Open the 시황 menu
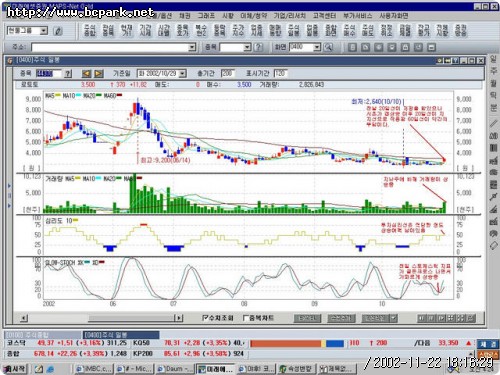The image size is (500, 375). tap(228, 16)
